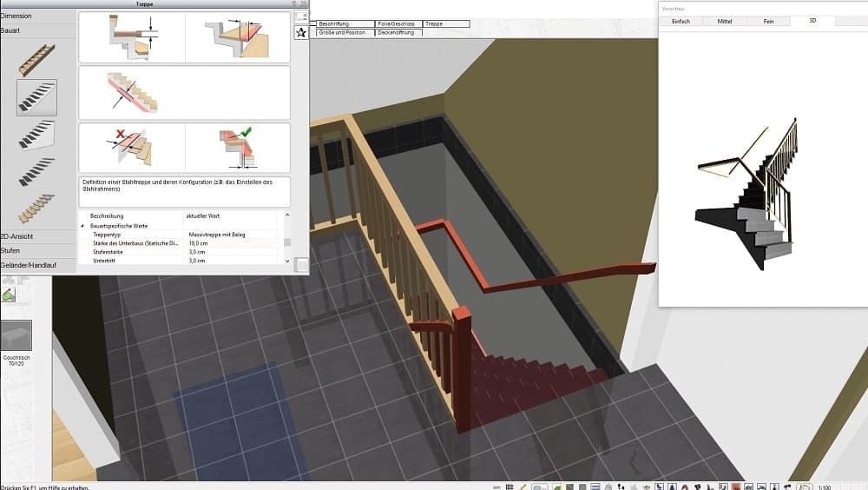Screen dimensions: 868x490
Task: Click the grid icon in bottom toolbar
Action: coord(510,487)
